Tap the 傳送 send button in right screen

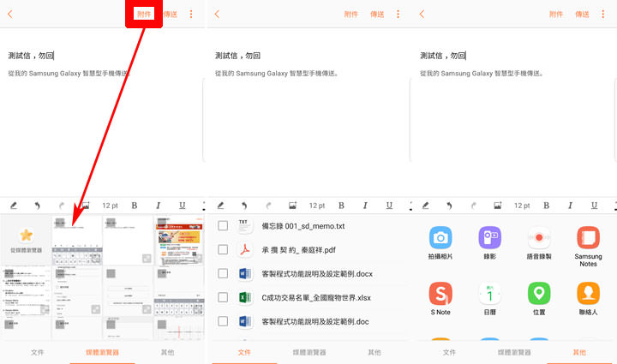tap(583, 15)
